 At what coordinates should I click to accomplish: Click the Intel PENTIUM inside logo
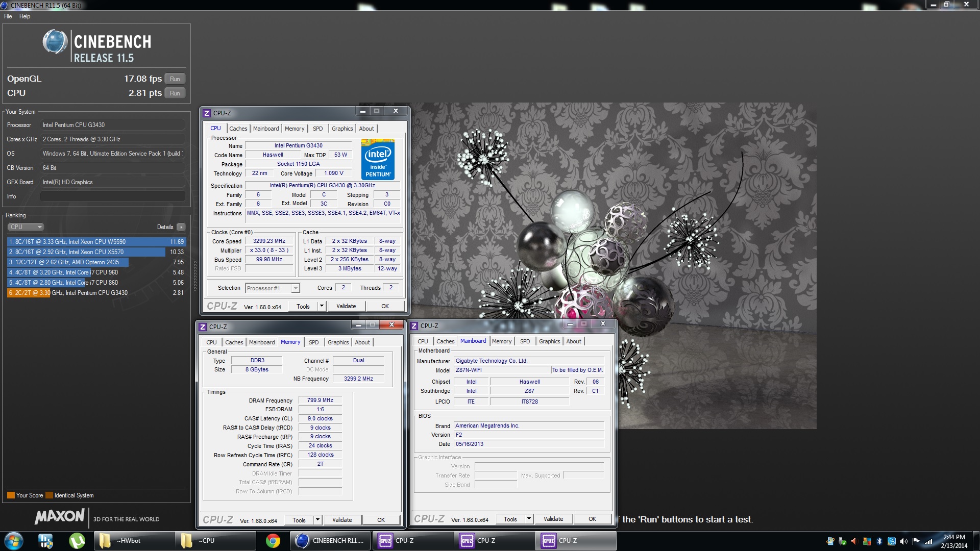(378, 159)
